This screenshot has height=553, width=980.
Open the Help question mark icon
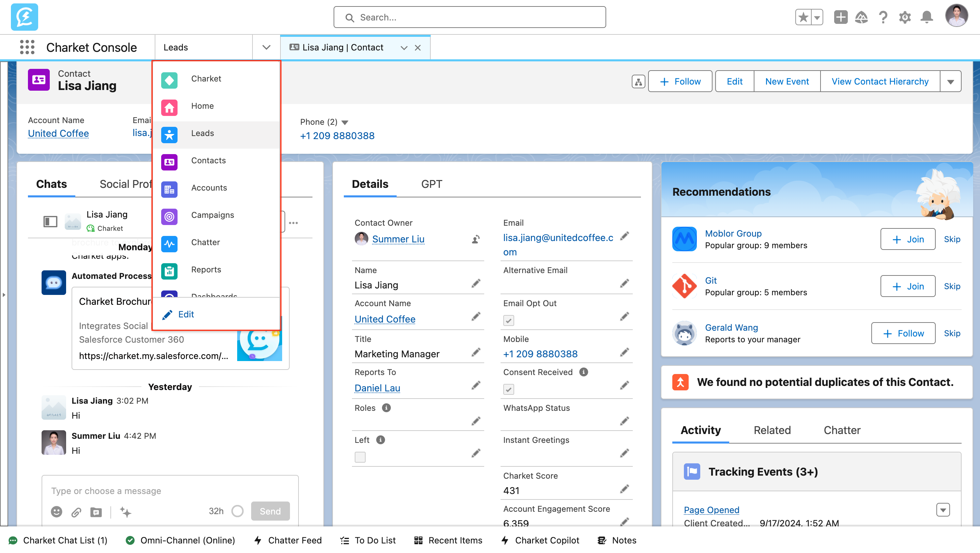[x=883, y=17]
